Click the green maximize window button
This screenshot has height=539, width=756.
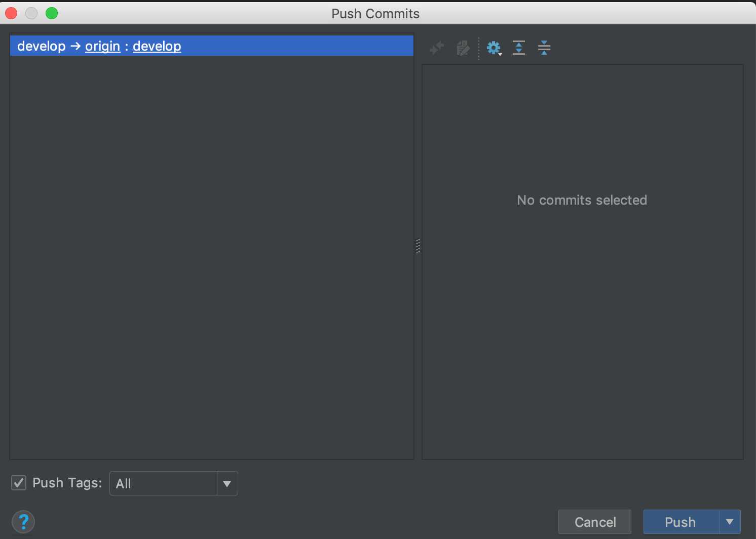[52, 13]
